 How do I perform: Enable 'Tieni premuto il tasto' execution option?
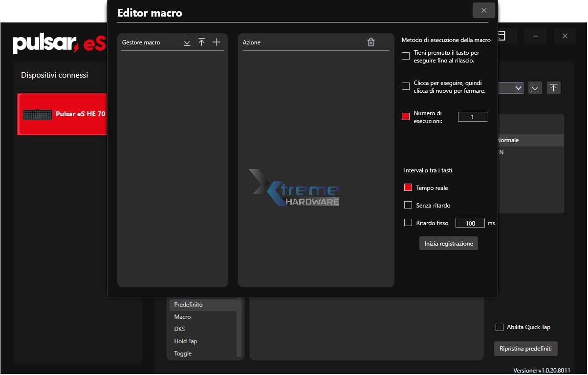pos(406,56)
